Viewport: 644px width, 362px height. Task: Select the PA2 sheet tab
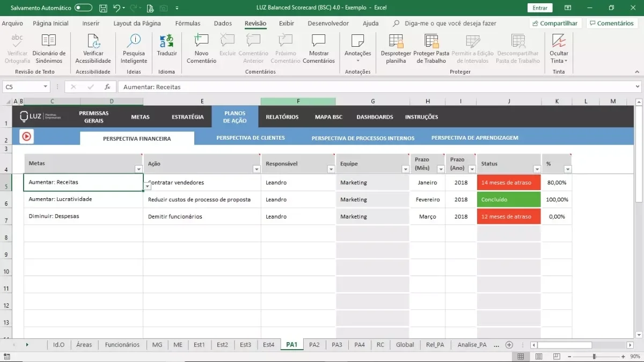[314, 345]
